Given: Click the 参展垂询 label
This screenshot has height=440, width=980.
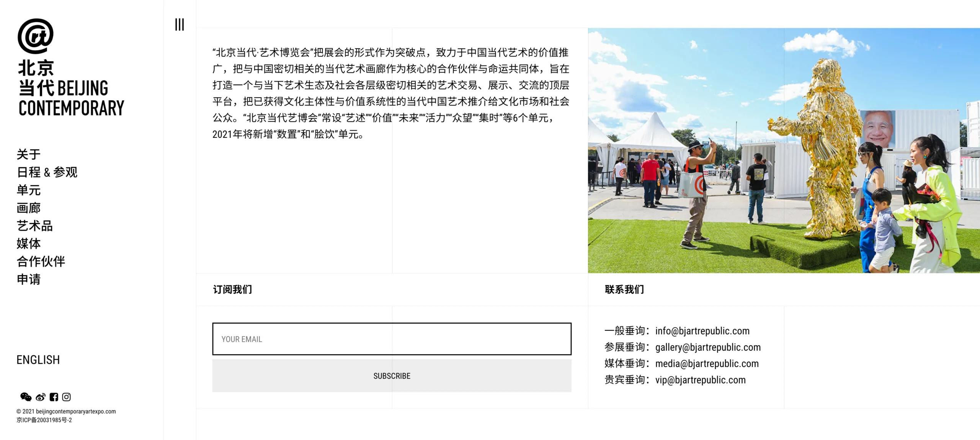Looking at the screenshot, I should 627,347.
